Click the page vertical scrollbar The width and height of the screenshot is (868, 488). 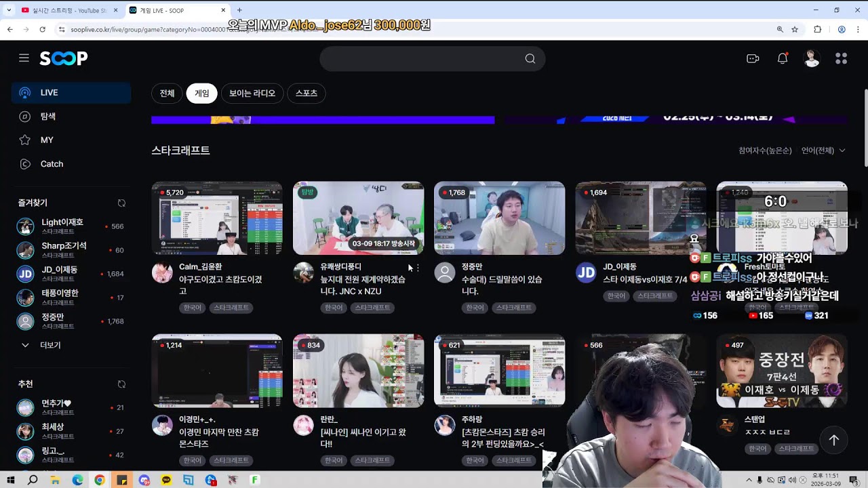point(865,129)
